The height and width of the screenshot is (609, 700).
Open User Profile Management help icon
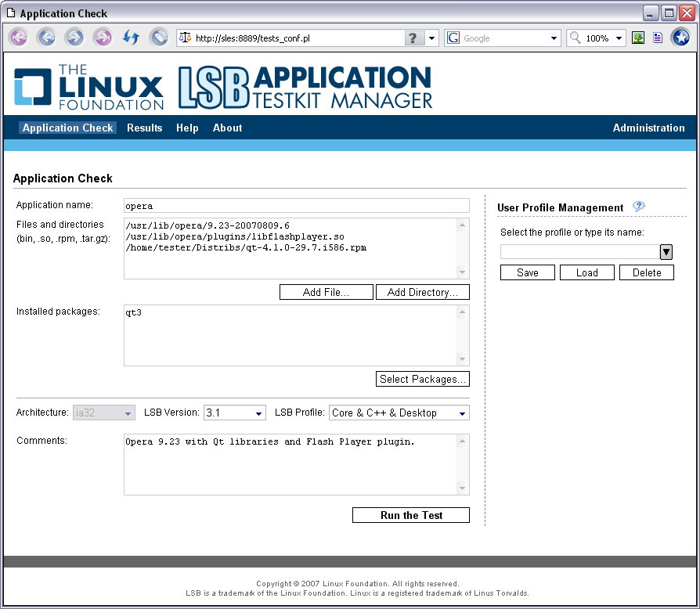pos(639,207)
